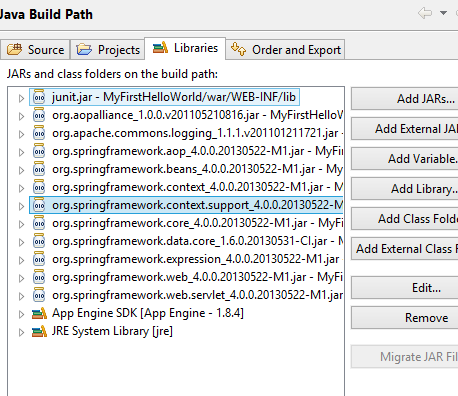Go back with the left arrow icon
Image resolution: width=458 pixels, height=396 pixels.
[x=425, y=13]
